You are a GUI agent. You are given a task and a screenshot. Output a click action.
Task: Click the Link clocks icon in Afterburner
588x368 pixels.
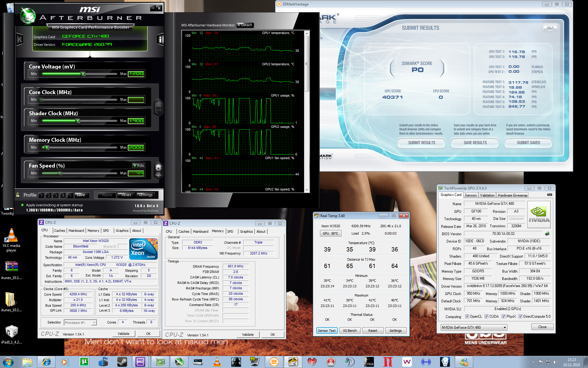(x=158, y=108)
